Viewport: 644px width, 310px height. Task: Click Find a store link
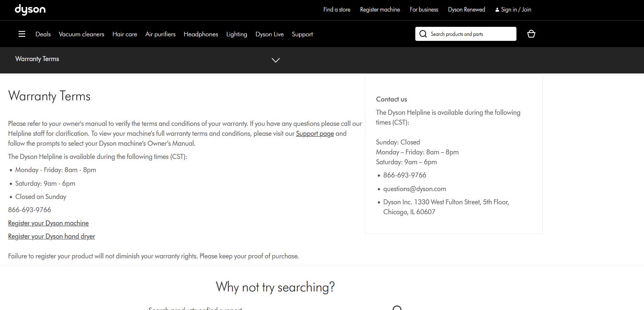[x=336, y=9]
